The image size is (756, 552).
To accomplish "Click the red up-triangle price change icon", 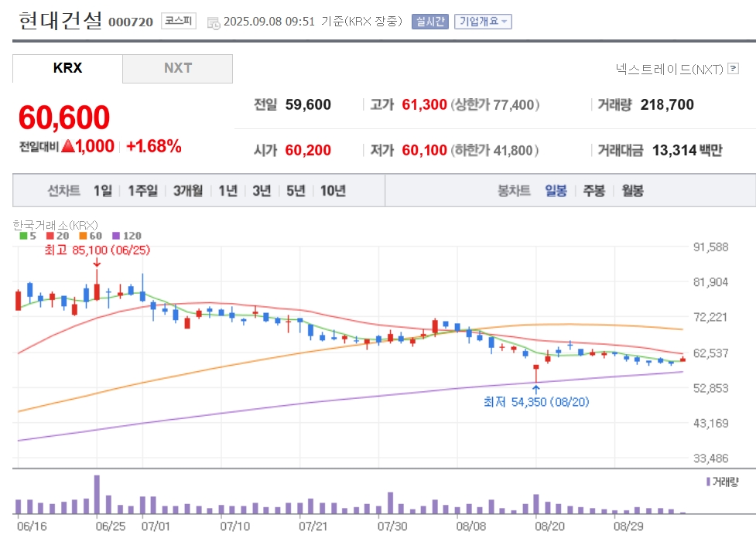I will click(68, 146).
